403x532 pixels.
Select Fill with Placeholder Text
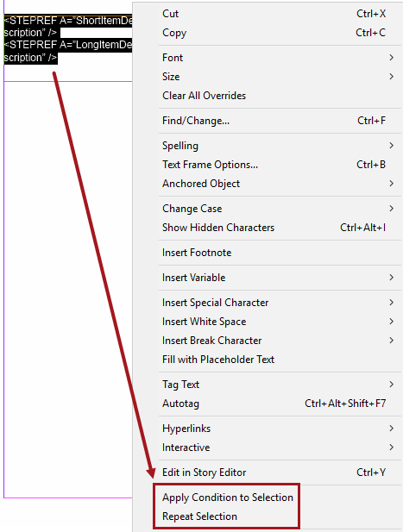tap(267, 360)
